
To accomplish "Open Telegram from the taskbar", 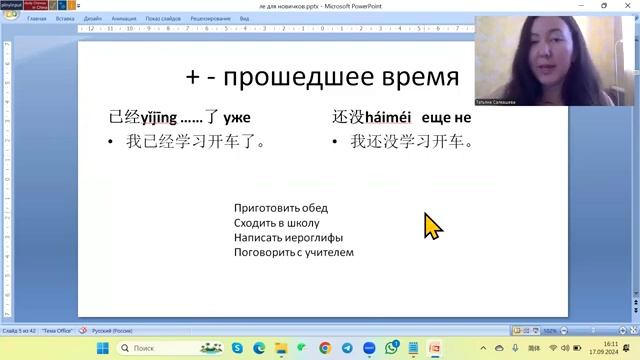I will (347, 348).
